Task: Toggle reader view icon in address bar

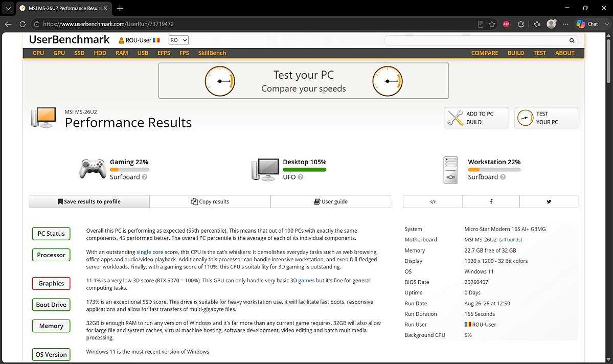Action: click(481, 24)
